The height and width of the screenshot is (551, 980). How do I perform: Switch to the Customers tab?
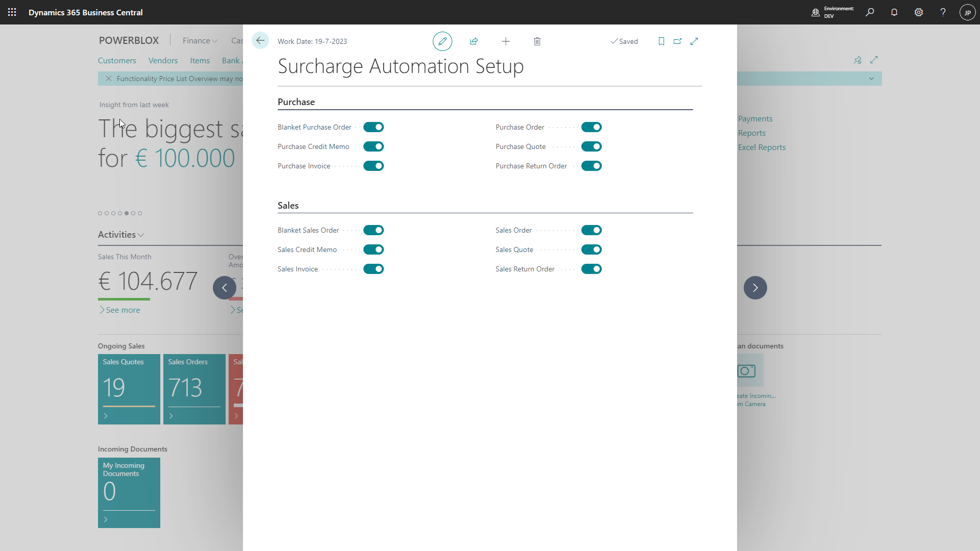click(117, 60)
